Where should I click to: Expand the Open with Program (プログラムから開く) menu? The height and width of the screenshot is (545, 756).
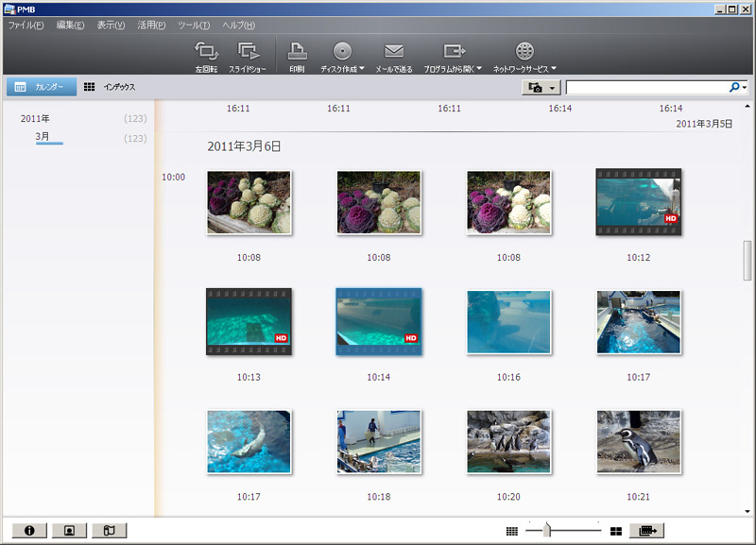454,56
